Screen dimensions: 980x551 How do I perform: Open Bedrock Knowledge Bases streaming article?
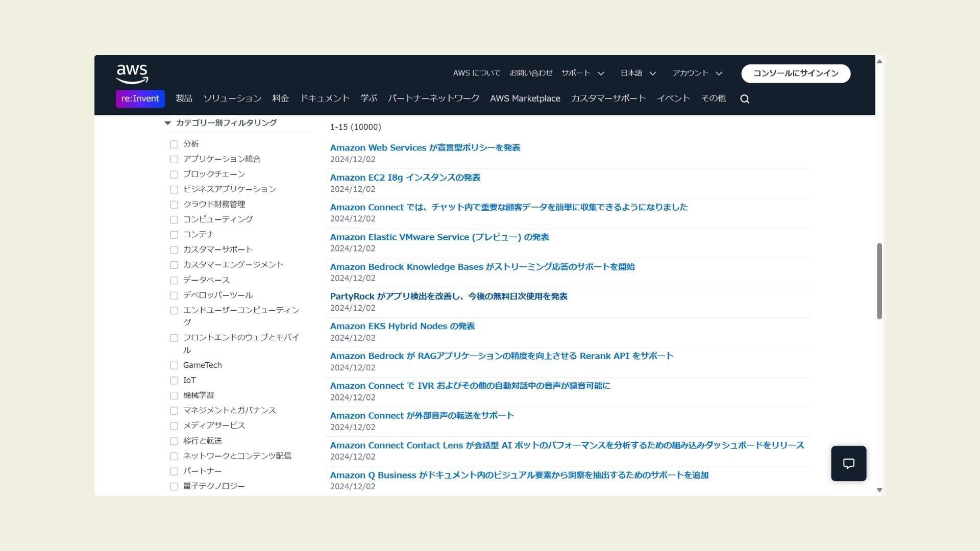[x=482, y=267]
